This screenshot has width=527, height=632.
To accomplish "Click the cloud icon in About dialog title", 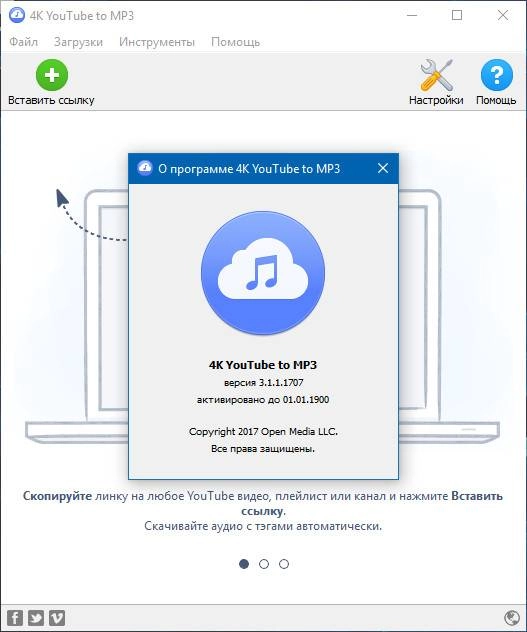I will [x=144, y=168].
